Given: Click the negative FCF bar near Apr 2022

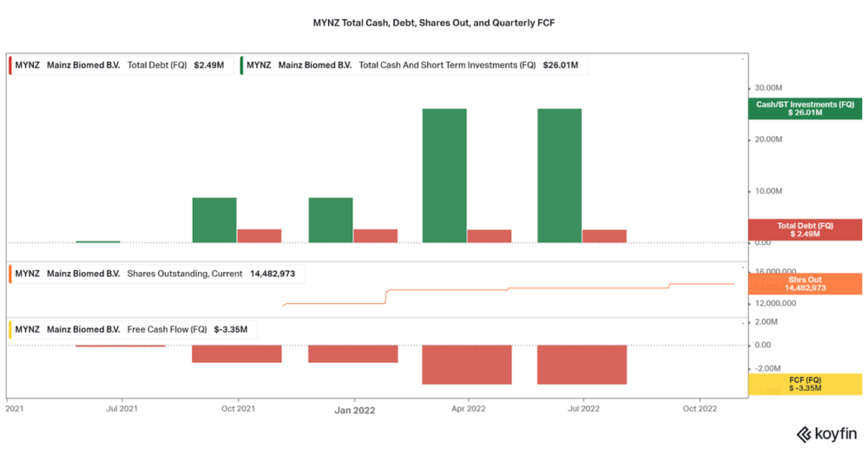Looking at the screenshot, I should coord(467,364).
